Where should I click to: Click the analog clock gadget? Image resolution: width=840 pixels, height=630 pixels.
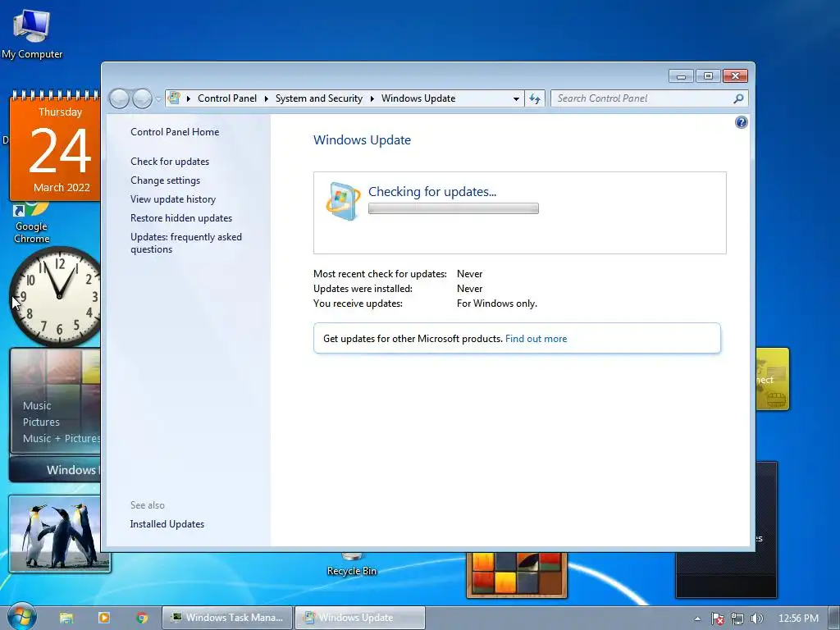coord(56,296)
